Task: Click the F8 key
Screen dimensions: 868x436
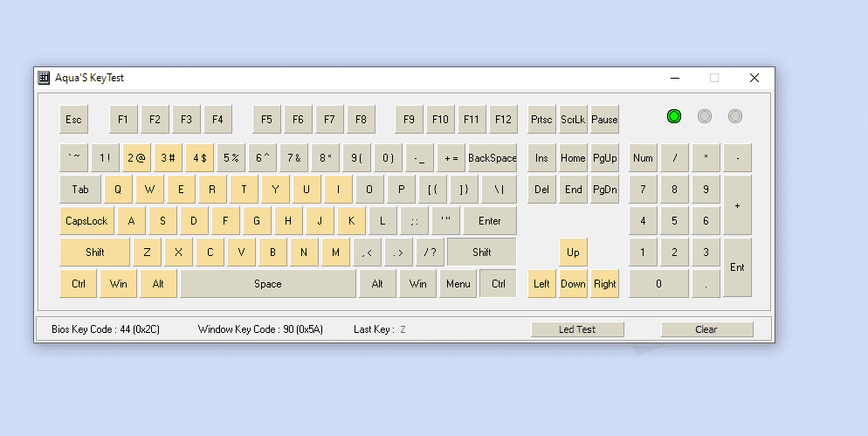Action: point(361,119)
